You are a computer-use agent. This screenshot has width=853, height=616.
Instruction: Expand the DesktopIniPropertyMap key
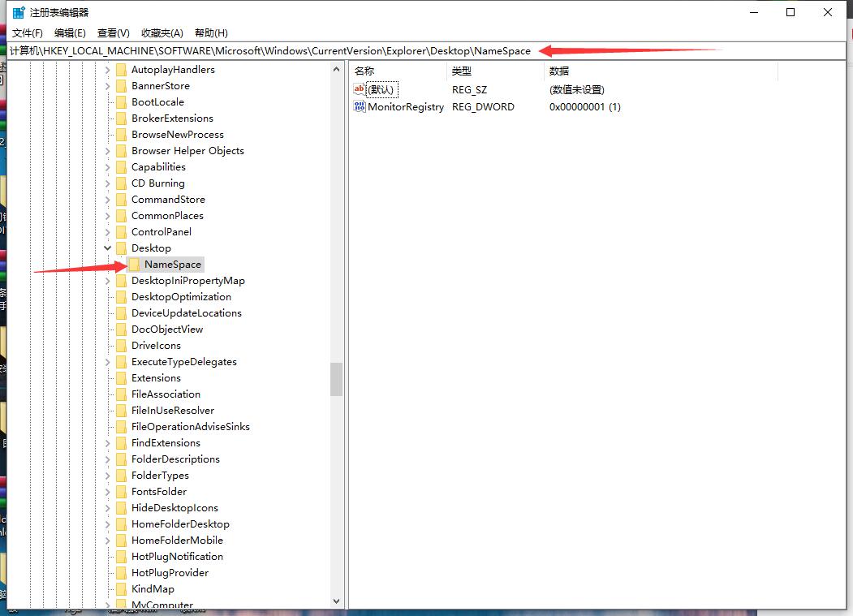coord(107,282)
